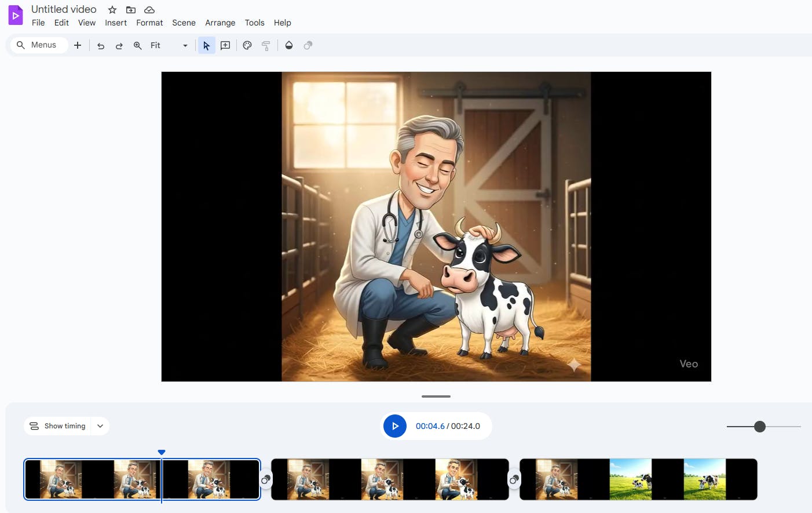Click the zoom magnifier icon
The image size is (812, 513).
click(x=138, y=46)
